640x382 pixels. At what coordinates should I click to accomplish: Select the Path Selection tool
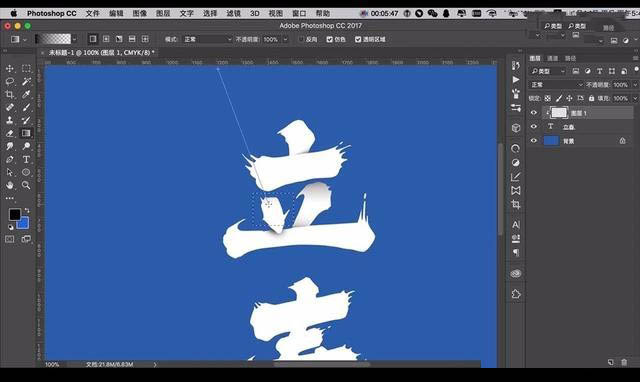click(x=10, y=172)
